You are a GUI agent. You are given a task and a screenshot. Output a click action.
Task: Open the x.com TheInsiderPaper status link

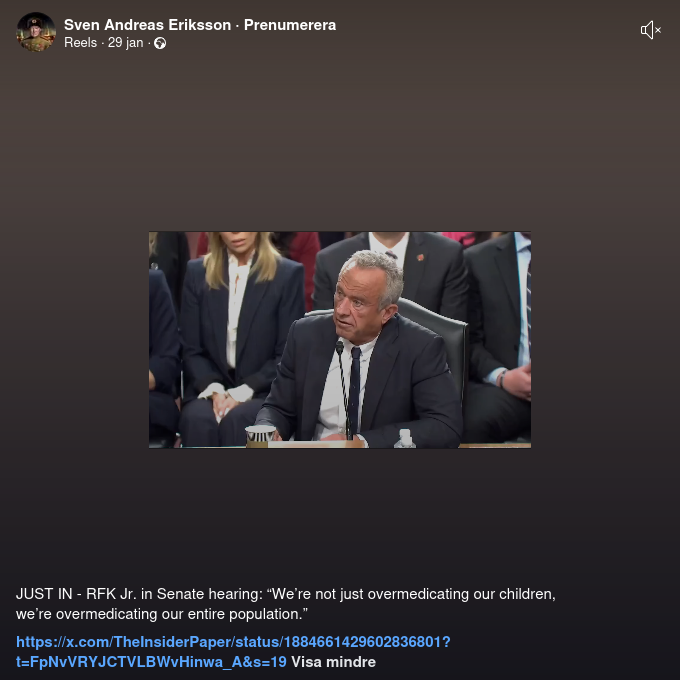tap(233, 652)
